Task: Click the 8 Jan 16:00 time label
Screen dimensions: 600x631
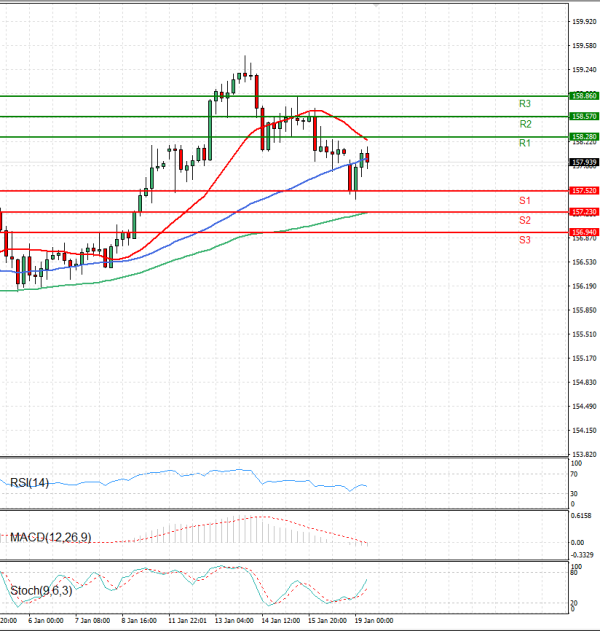Action: (x=138, y=621)
